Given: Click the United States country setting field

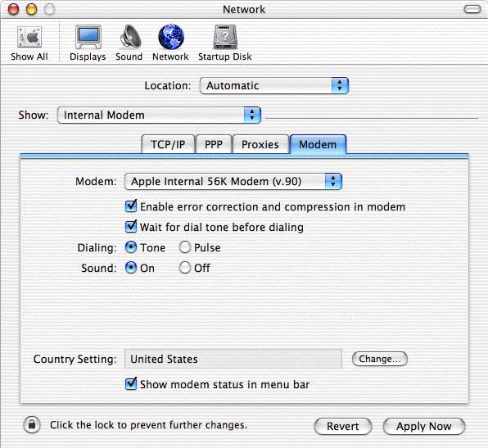Looking at the screenshot, I should pos(233,359).
